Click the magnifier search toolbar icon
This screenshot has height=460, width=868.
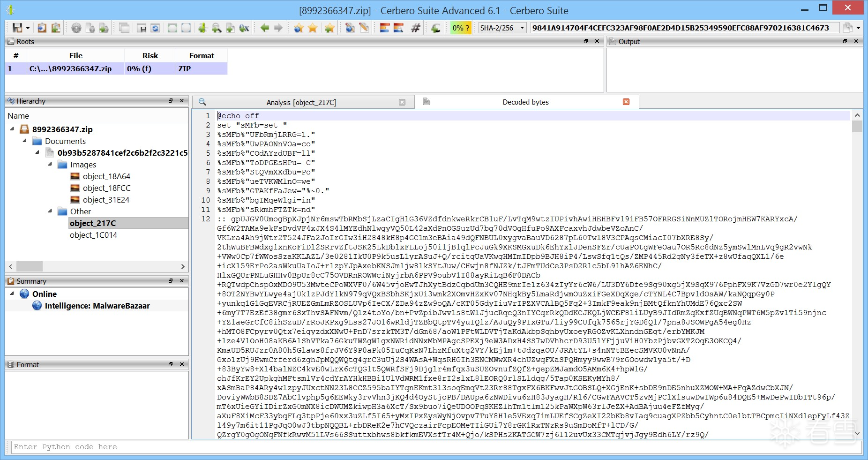click(x=217, y=28)
